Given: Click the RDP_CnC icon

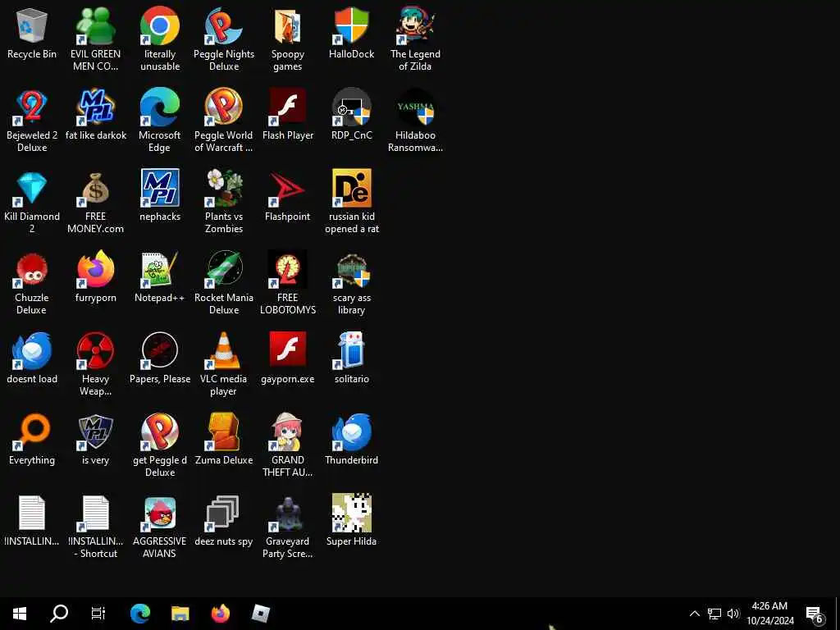Looking at the screenshot, I should pos(351,107).
